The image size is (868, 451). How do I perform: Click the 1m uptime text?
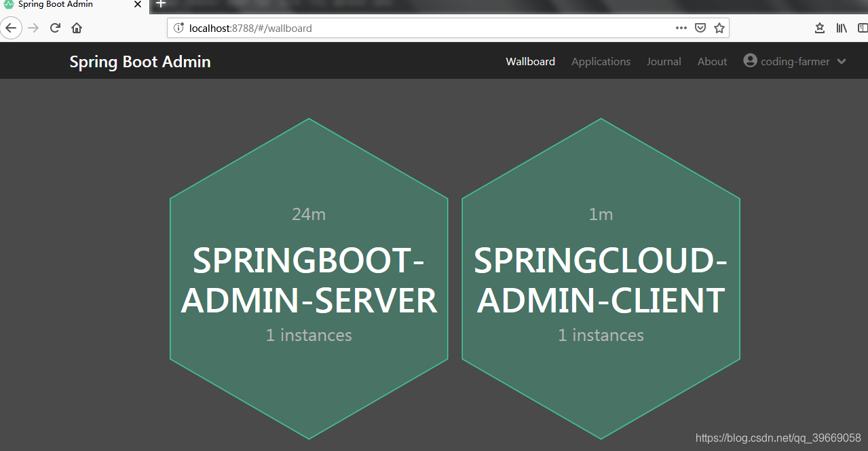[x=601, y=214]
